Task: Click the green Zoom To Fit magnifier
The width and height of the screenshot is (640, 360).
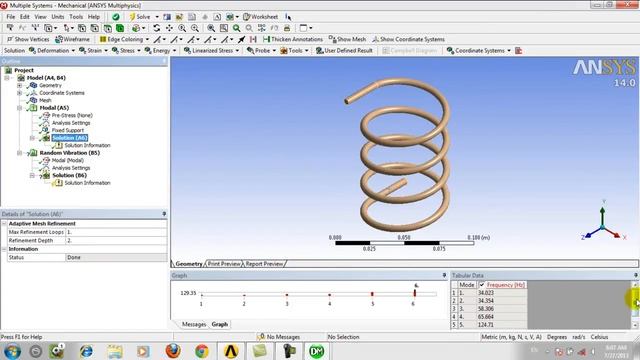Action: pos(236,28)
